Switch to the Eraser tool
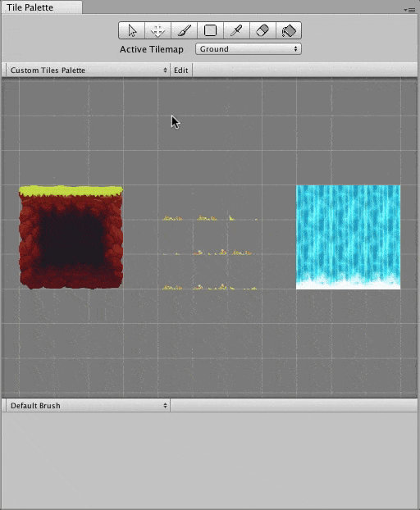This screenshot has width=420, height=510. point(262,30)
